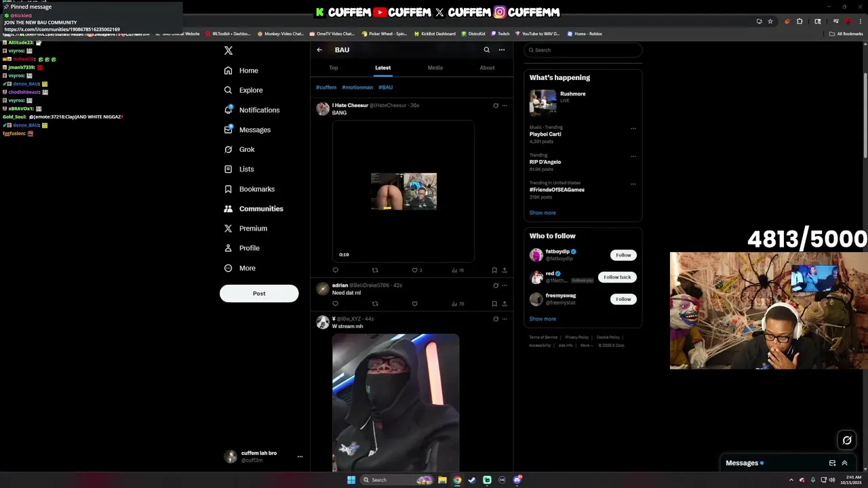Switch to the Latest tab
The height and width of the screenshot is (488, 868).
point(382,68)
